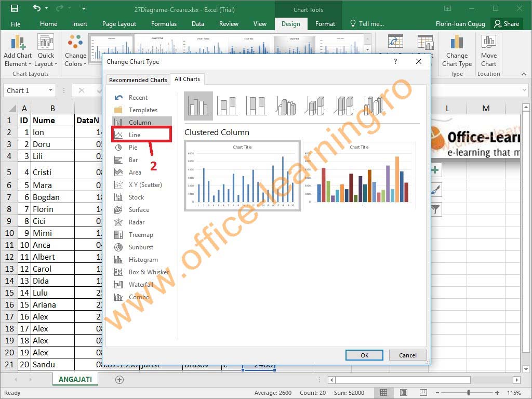Viewport: 532px width, 399px height.
Task: Confirm the dialog with OK
Action: pyautogui.click(x=364, y=355)
